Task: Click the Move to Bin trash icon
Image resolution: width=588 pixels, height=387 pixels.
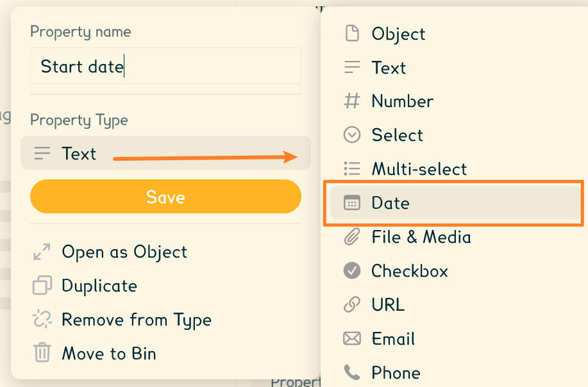Action: [42, 353]
